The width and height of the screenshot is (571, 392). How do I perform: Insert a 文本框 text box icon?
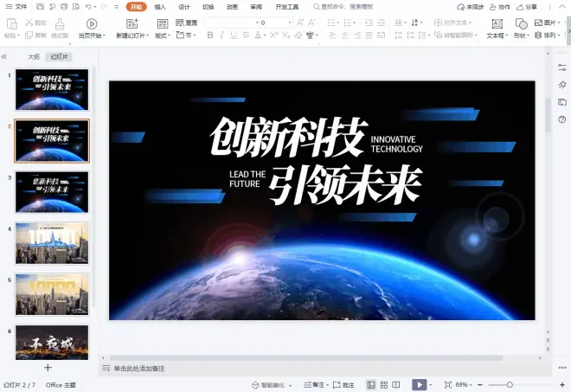pos(497,23)
